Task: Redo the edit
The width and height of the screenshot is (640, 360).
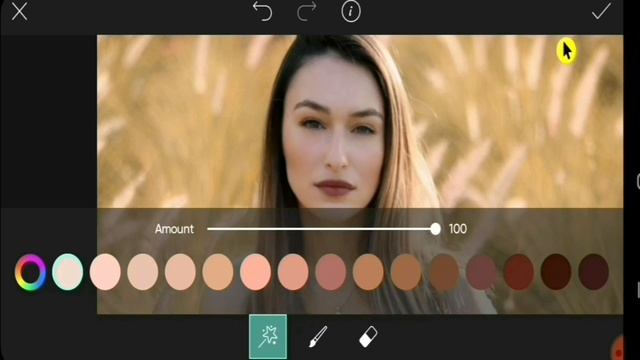Action: click(x=307, y=11)
